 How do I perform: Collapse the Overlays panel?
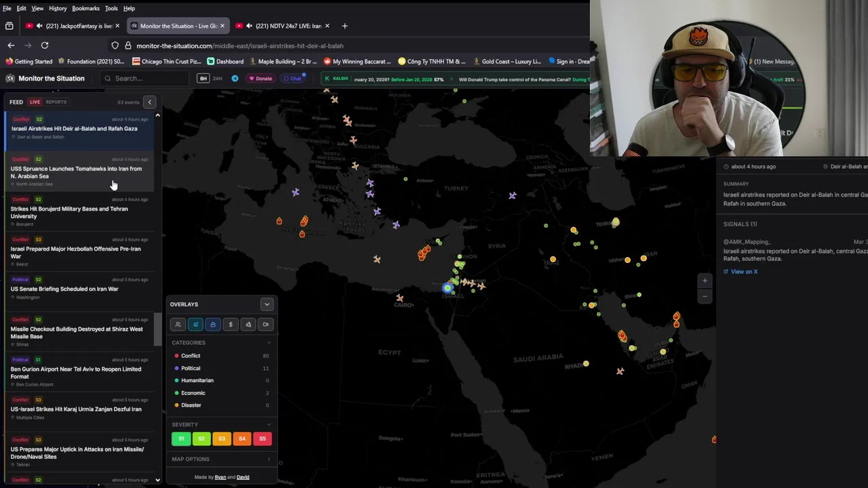[x=267, y=304]
